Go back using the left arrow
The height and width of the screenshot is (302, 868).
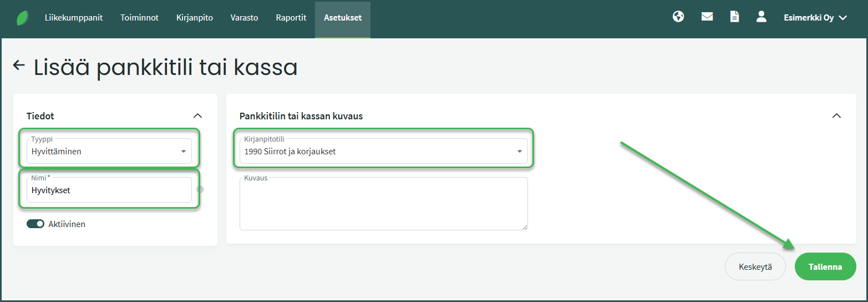[19, 66]
